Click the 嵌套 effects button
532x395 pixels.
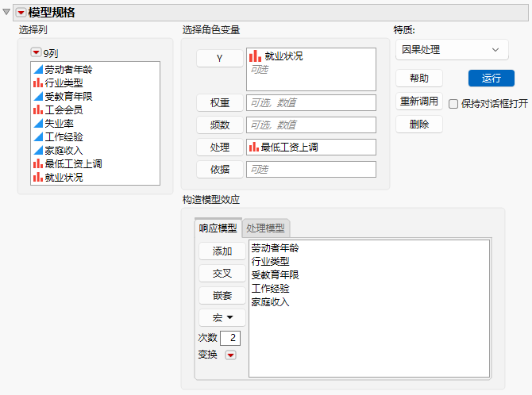click(222, 295)
